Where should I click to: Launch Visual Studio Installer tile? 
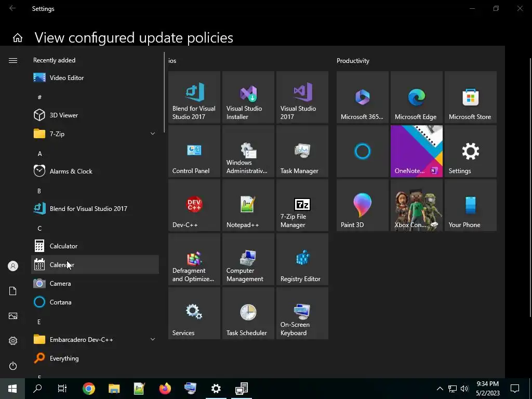(x=248, y=97)
